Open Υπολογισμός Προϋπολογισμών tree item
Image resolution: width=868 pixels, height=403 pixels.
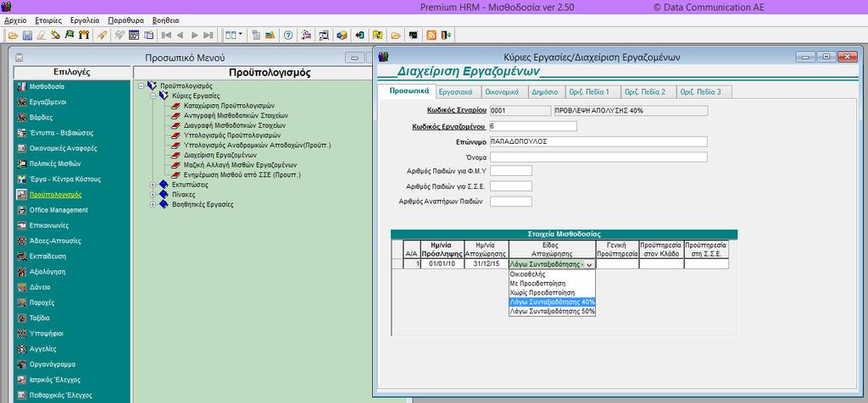click(x=232, y=135)
